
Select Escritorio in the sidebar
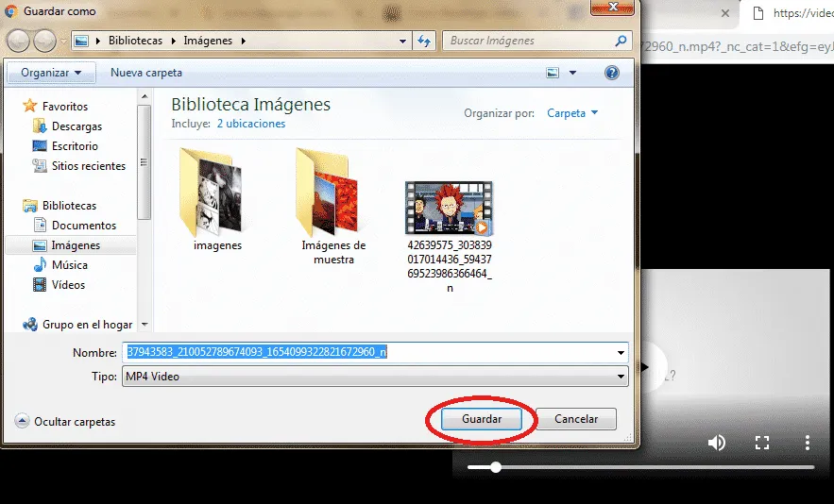pyautogui.click(x=75, y=146)
